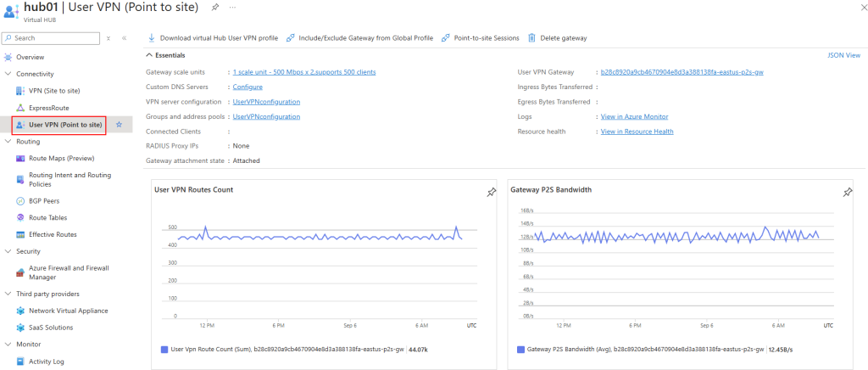The image size is (868, 370).
Task: Open Overview in the sidebar
Action: (30, 57)
